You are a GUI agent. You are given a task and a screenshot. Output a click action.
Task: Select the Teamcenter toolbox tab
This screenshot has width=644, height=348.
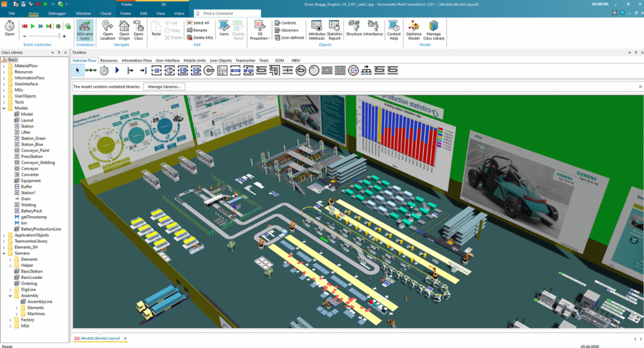point(245,60)
